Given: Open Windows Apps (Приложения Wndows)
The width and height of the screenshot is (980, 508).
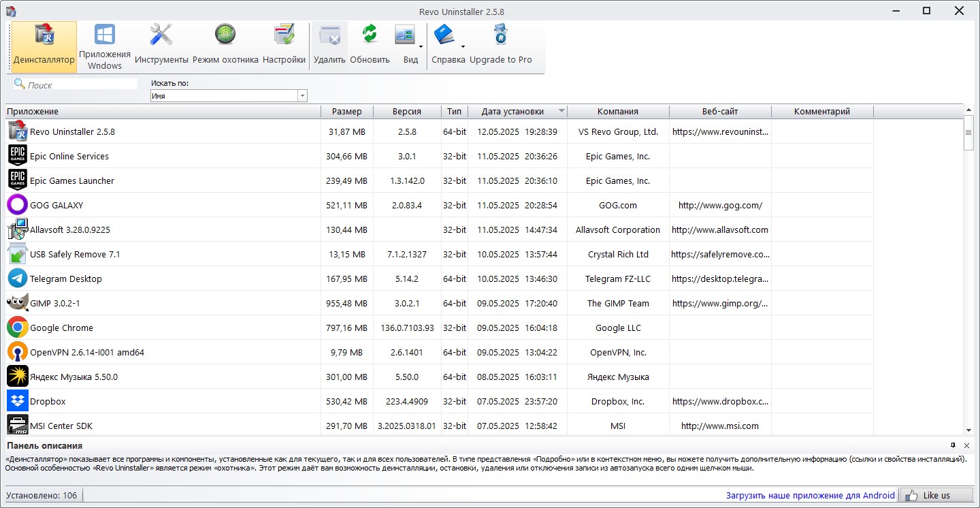Looking at the screenshot, I should [x=105, y=47].
